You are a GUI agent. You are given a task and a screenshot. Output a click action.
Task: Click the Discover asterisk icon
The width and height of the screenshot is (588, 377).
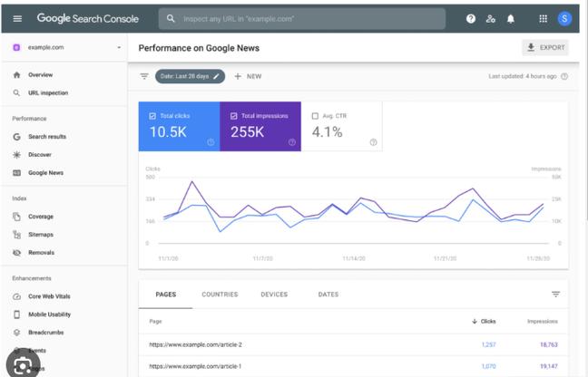16,155
